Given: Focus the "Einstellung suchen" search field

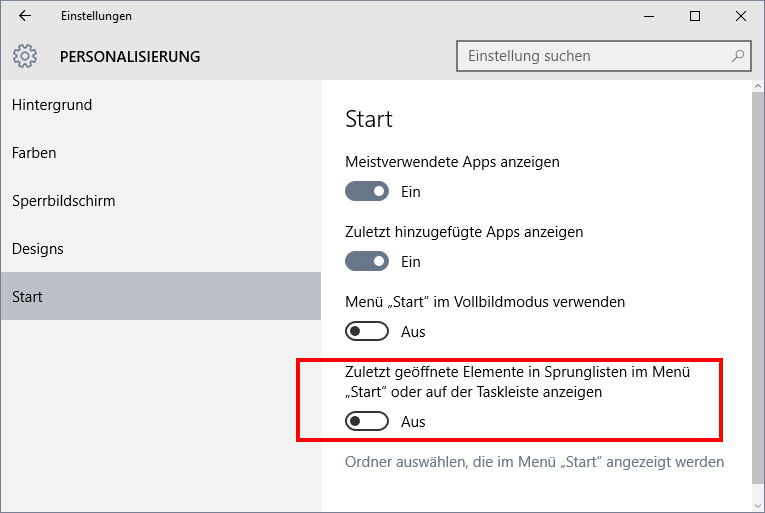Looking at the screenshot, I should click(x=595, y=56).
